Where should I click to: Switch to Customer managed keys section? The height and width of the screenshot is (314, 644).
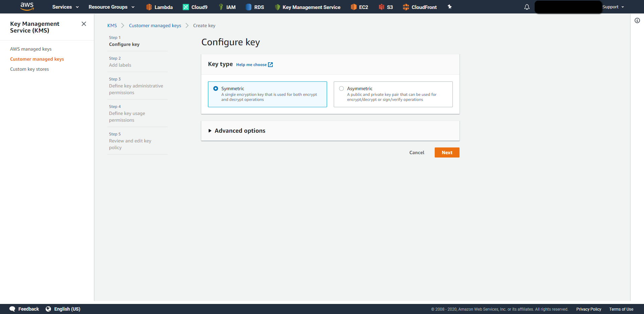(x=37, y=59)
